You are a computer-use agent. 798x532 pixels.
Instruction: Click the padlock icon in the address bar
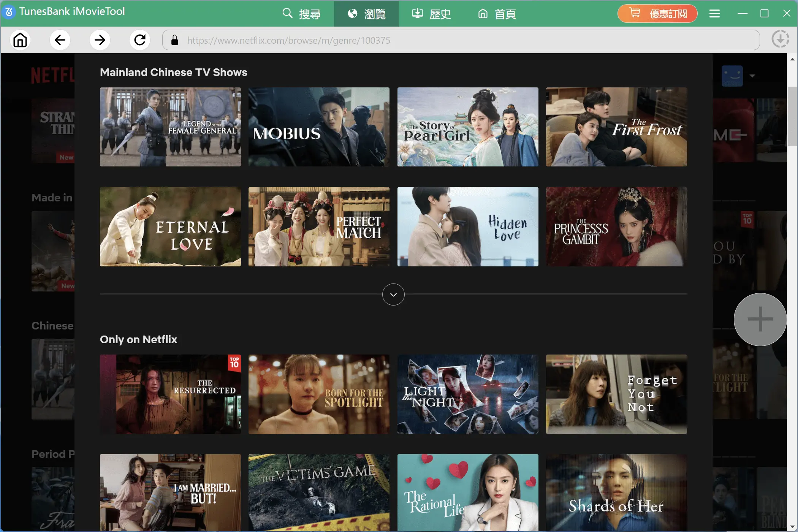[x=174, y=40]
